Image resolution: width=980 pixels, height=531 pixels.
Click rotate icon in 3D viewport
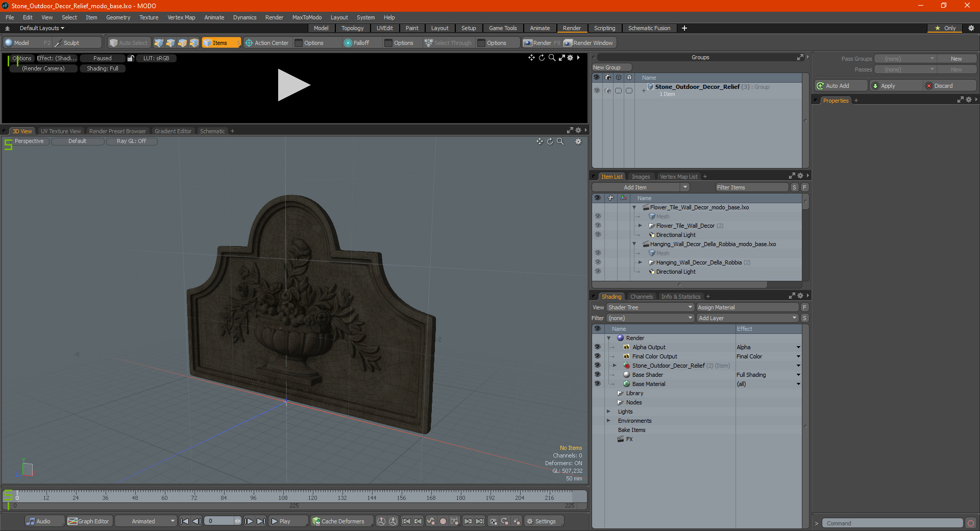550,141
